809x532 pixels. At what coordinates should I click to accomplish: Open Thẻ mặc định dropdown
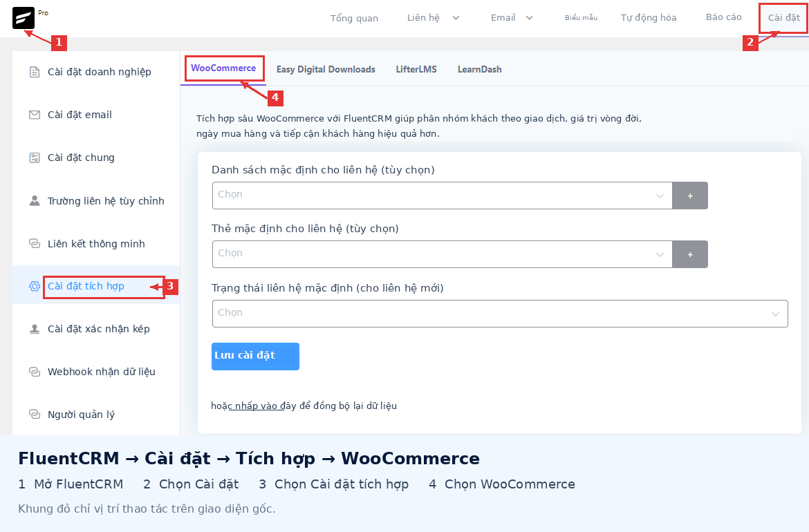pos(442,254)
